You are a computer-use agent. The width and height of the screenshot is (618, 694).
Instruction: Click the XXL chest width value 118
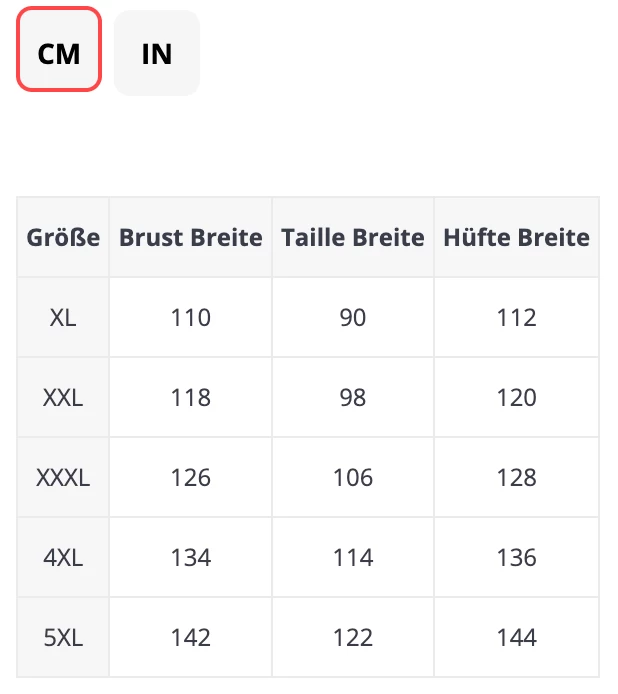(191, 398)
